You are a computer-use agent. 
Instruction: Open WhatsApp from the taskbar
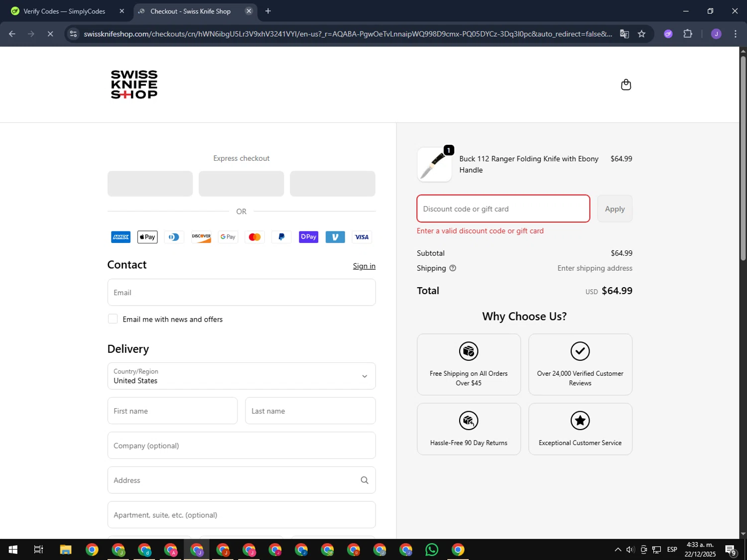click(432, 550)
